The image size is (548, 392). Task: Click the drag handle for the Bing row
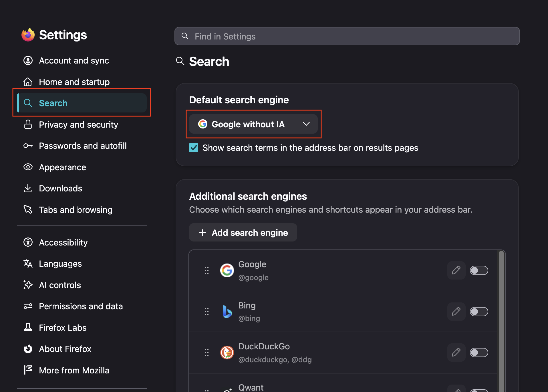click(x=207, y=311)
